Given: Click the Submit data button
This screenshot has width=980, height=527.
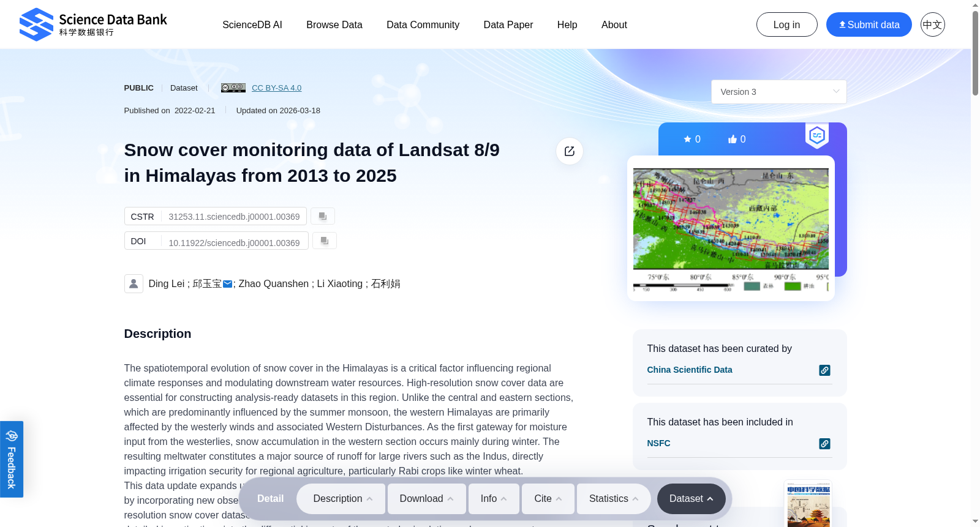Looking at the screenshot, I should 869,24.
